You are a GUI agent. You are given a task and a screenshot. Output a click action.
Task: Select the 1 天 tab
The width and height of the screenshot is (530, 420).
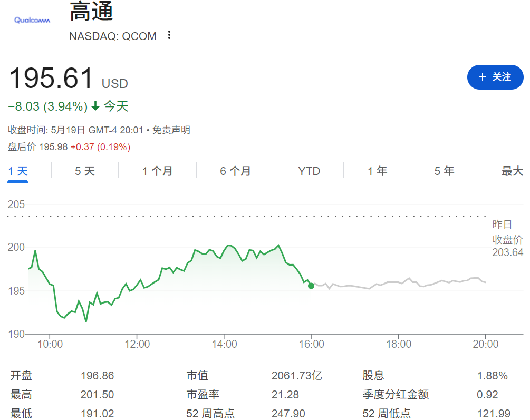(x=18, y=171)
